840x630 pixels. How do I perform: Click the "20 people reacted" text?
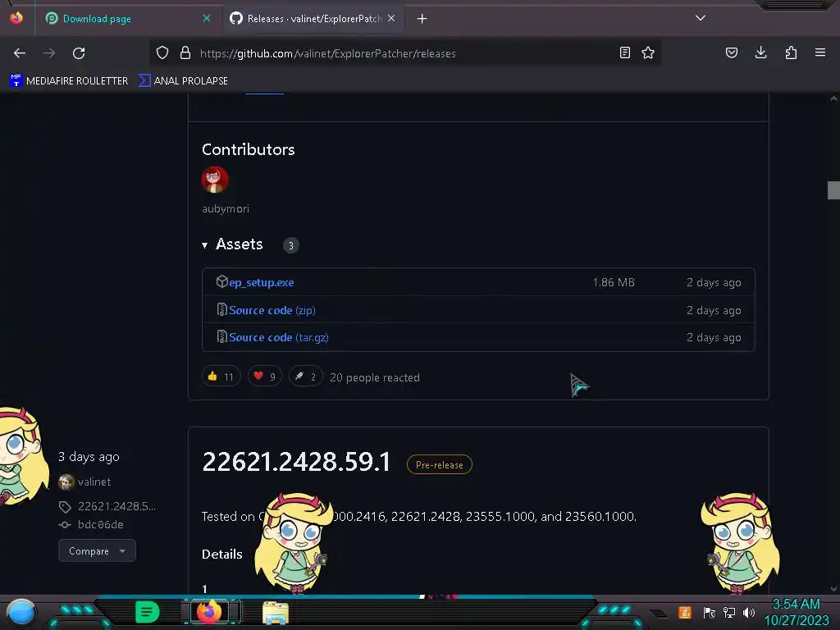click(374, 377)
